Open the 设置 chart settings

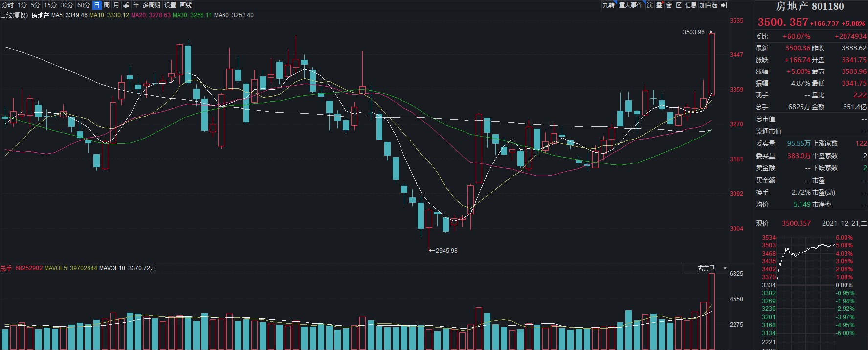pyautogui.click(x=170, y=5)
